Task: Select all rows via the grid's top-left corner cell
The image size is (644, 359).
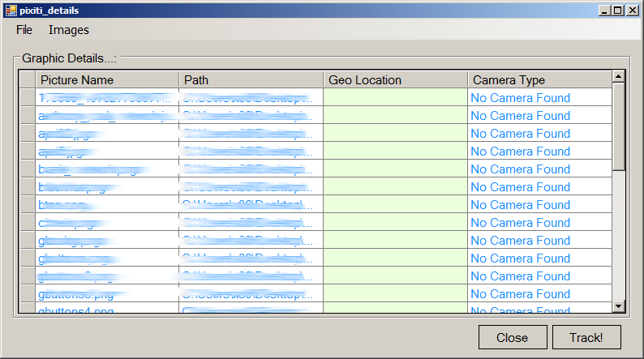Action: pyautogui.click(x=27, y=79)
